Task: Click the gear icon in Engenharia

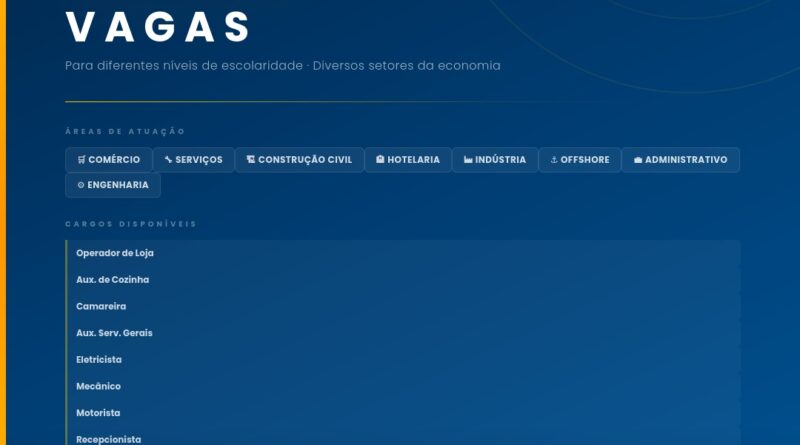Action: (81, 185)
